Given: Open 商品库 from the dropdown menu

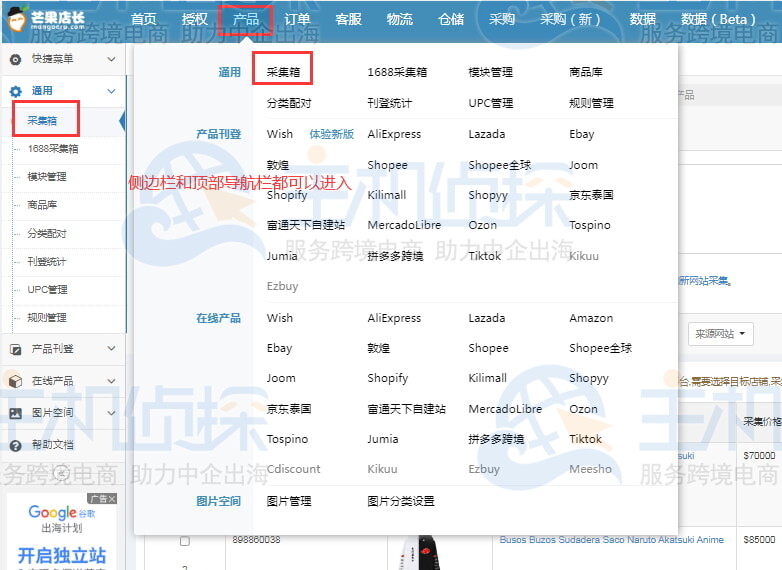Looking at the screenshot, I should pyautogui.click(x=586, y=72).
